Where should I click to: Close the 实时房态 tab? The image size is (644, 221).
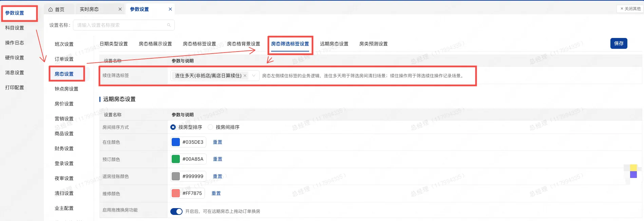pos(120,9)
